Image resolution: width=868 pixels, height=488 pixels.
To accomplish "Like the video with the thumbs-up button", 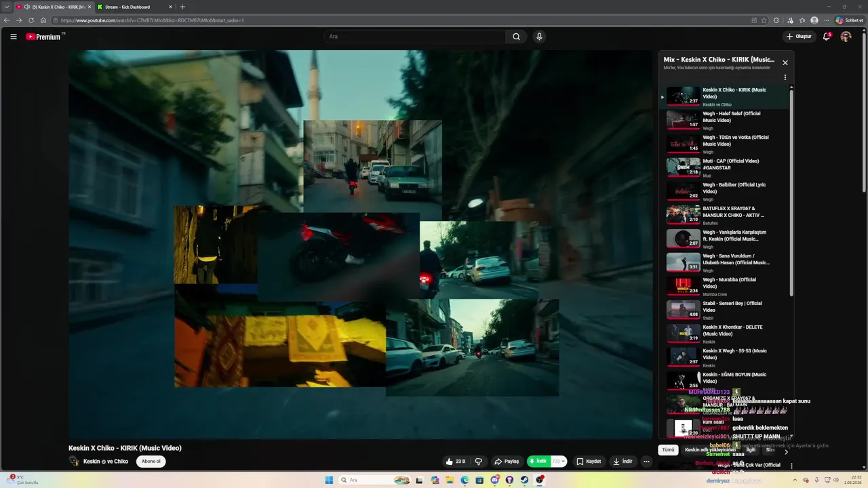I will [456, 462].
